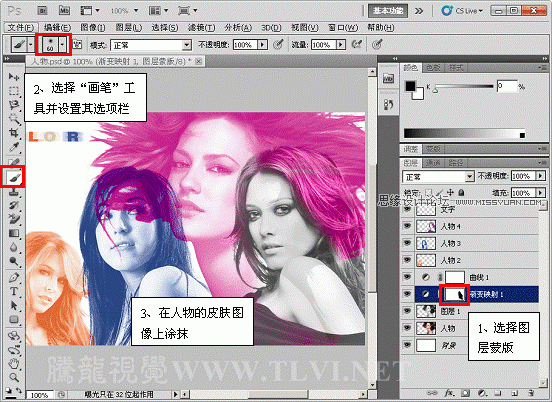Screen dimensions: 552x402
Task: Click the K percentage input field
Action: pos(507,86)
